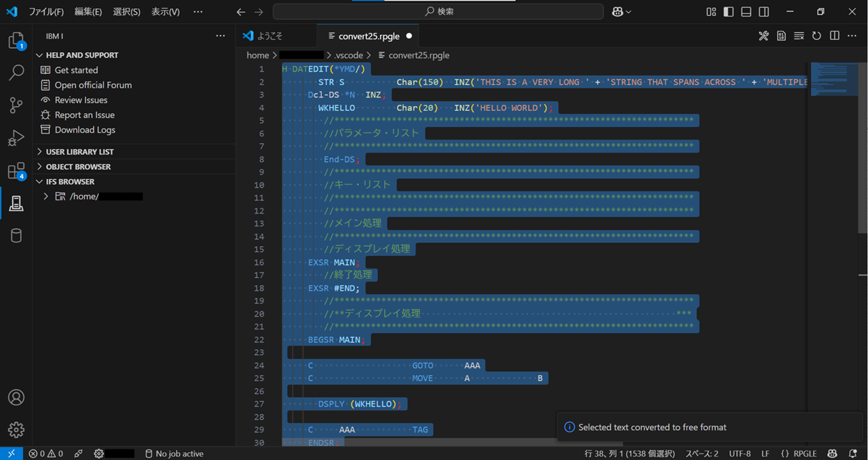Image resolution: width=868 pixels, height=460 pixels.
Task: Click the 検索 command center search box
Action: coord(438,12)
